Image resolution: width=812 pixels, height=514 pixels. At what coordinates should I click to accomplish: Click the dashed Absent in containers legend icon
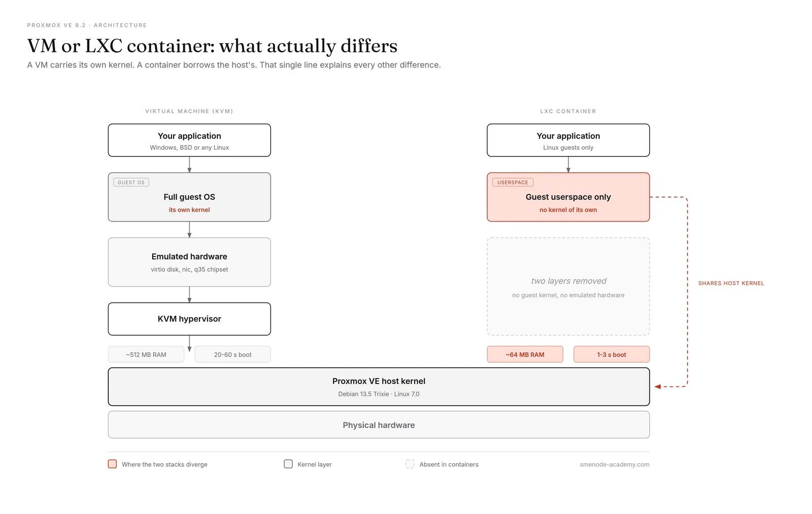[x=410, y=464]
